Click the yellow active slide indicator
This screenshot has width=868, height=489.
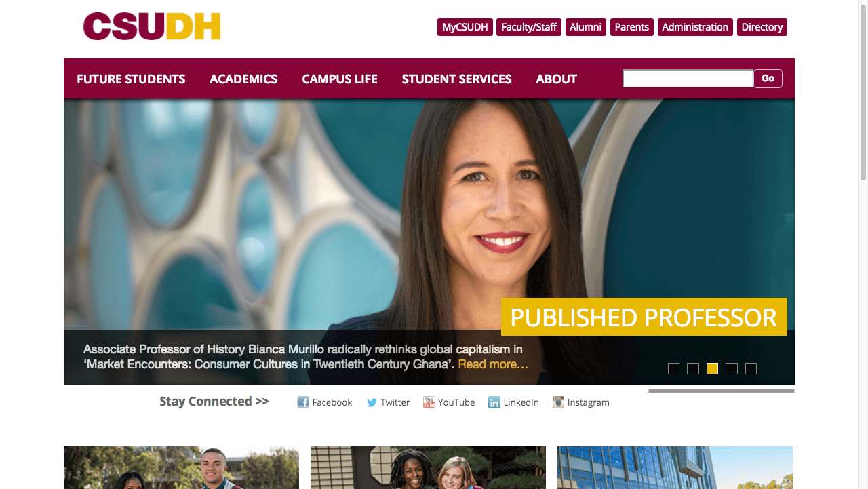pos(712,368)
